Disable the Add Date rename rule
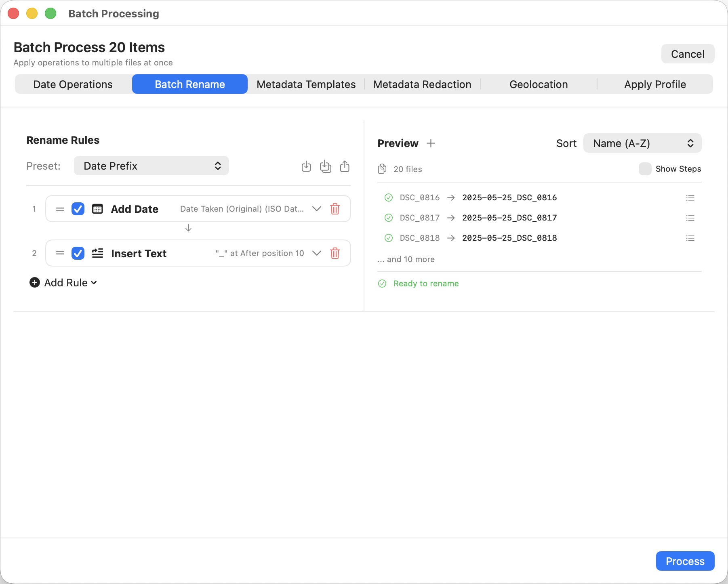 tap(78, 209)
